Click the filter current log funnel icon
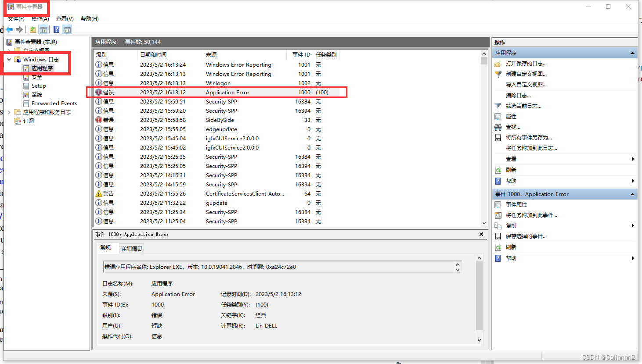The height and width of the screenshot is (364, 642). point(498,106)
